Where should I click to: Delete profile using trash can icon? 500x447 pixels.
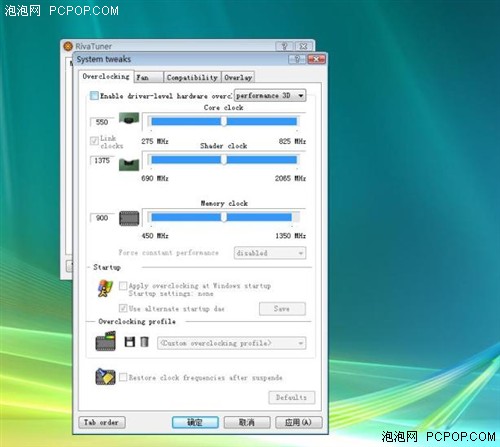[144, 342]
